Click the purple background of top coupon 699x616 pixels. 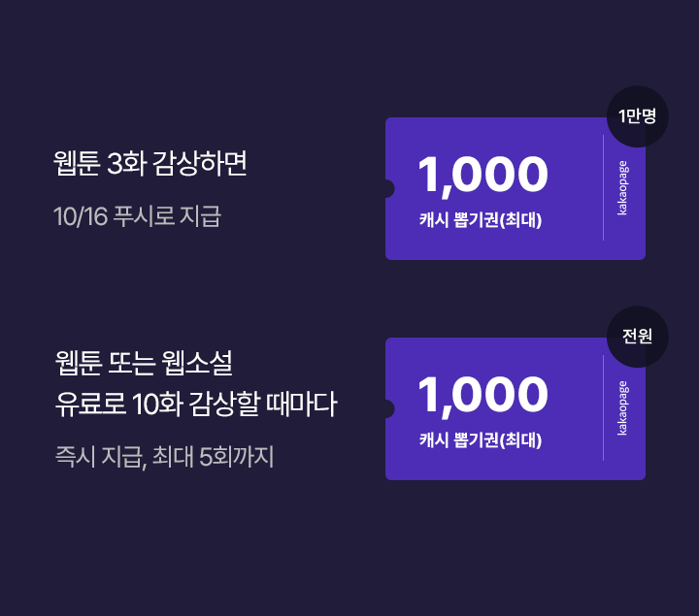(x=571, y=241)
